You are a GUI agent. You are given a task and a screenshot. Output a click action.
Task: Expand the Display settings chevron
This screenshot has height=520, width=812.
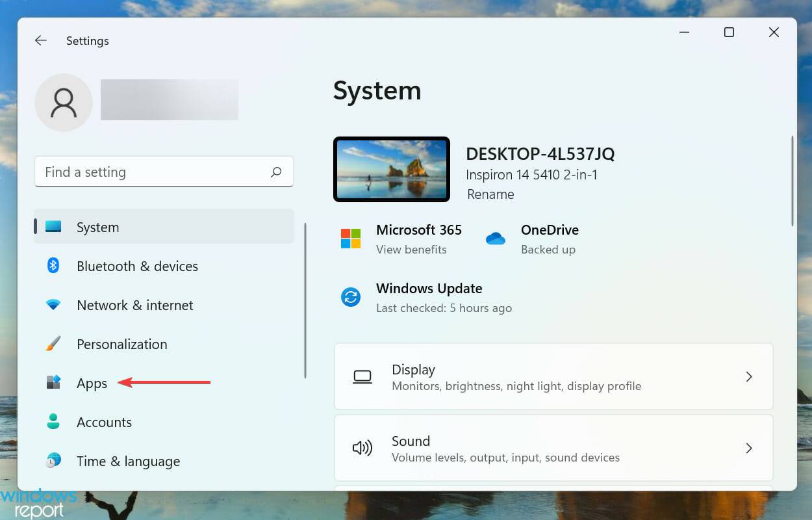click(x=749, y=376)
